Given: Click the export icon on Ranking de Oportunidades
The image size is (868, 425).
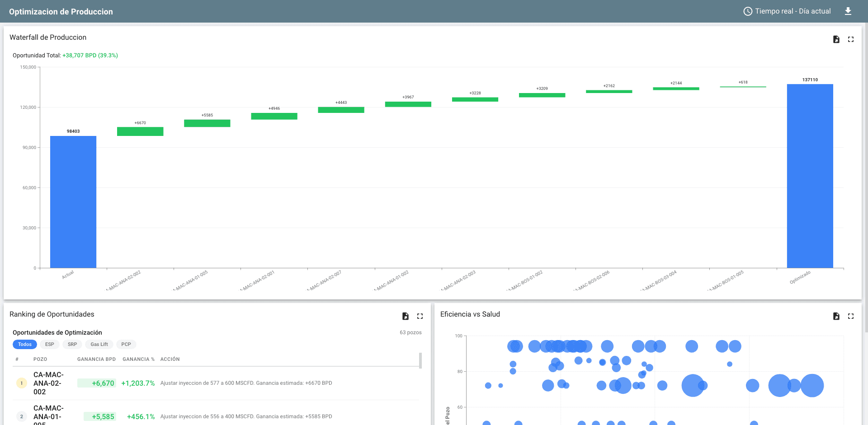Looking at the screenshot, I should pos(405,316).
